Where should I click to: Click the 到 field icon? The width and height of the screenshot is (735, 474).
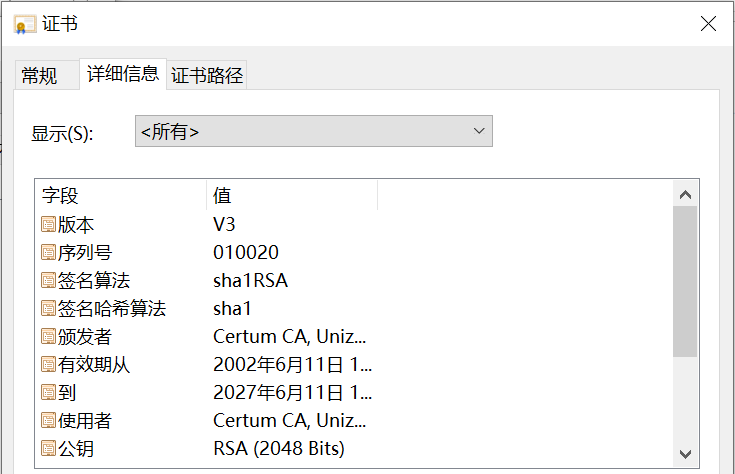pos(48,392)
